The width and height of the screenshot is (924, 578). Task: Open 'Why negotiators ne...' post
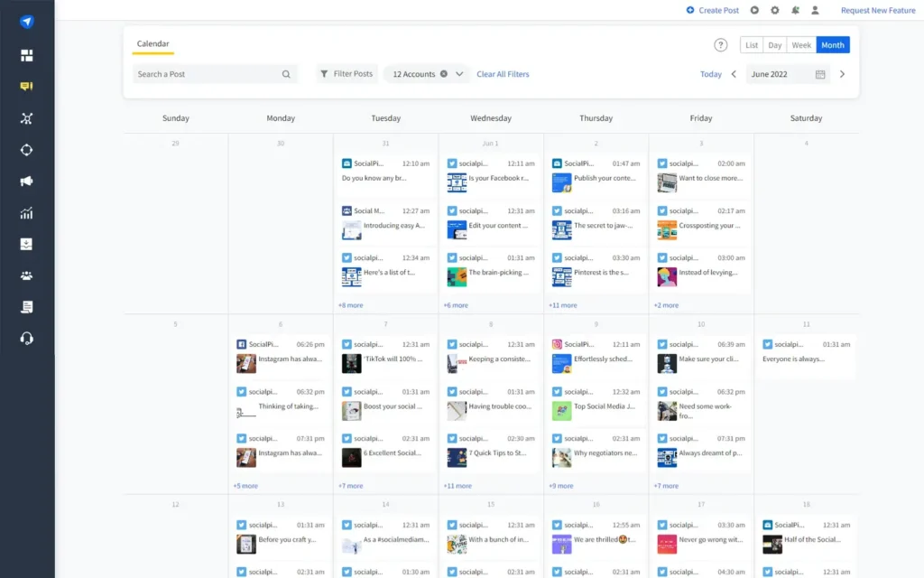pyautogui.click(x=596, y=450)
